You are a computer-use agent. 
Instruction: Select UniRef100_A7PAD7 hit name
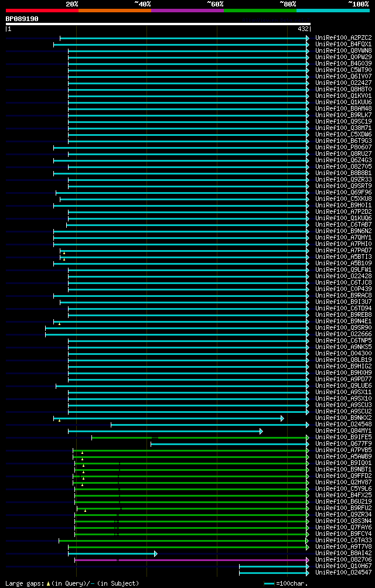click(343, 251)
